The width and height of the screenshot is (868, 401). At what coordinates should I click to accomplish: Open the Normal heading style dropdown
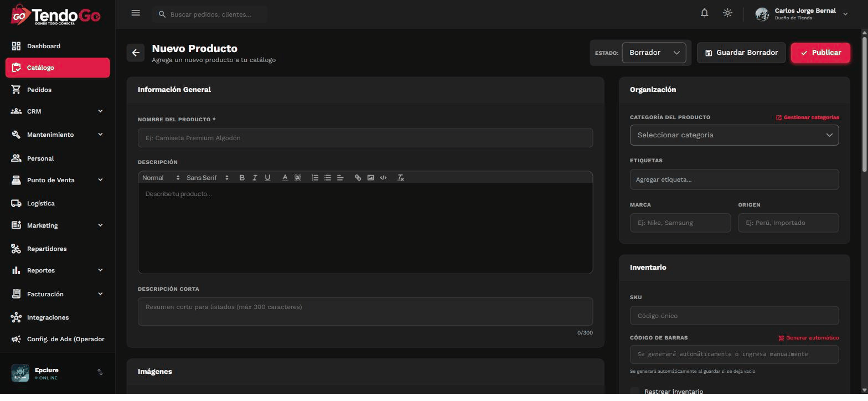click(x=161, y=178)
